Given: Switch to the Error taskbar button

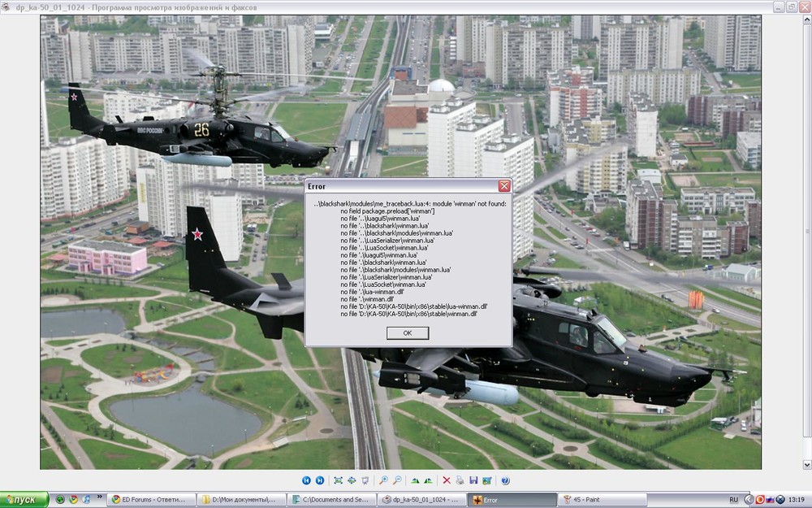Looking at the screenshot, I should (512, 500).
